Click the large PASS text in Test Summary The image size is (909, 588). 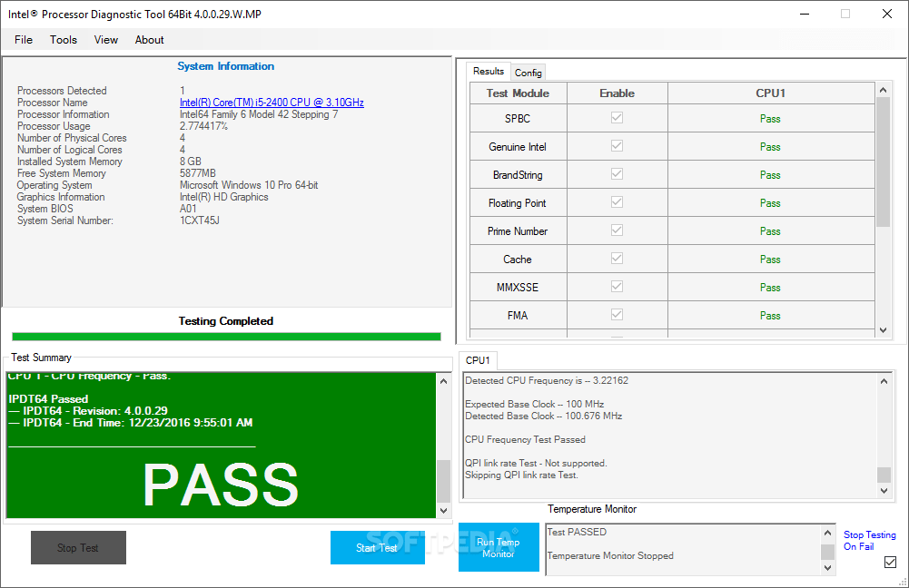tap(221, 485)
